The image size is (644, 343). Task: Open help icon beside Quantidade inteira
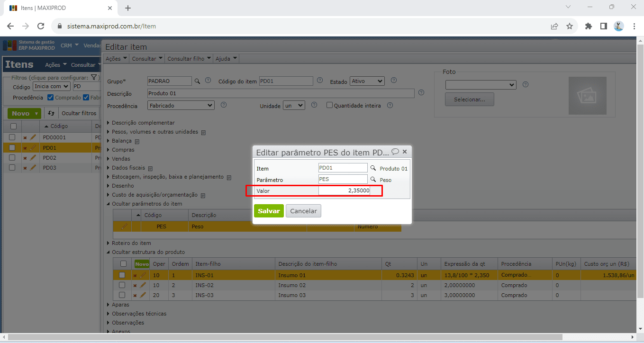(x=390, y=105)
